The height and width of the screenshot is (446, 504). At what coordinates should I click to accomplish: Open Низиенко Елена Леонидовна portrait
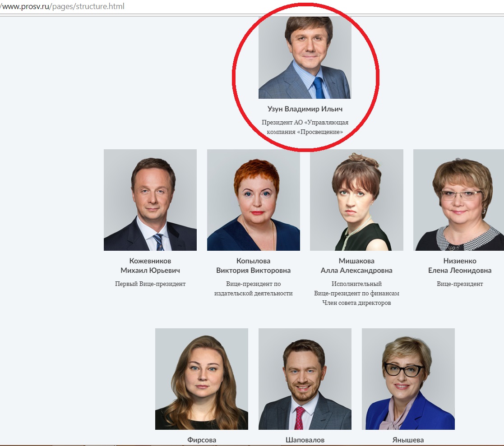[x=459, y=200]
